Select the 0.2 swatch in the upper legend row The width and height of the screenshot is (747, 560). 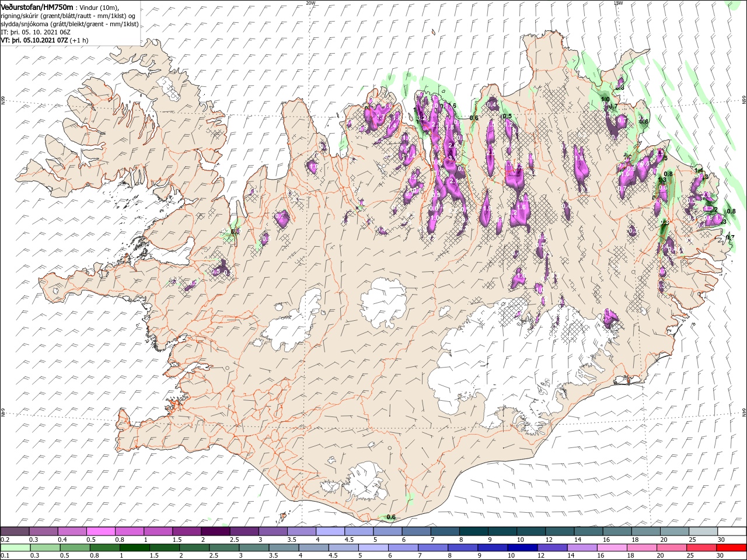(x=15, y=531)
